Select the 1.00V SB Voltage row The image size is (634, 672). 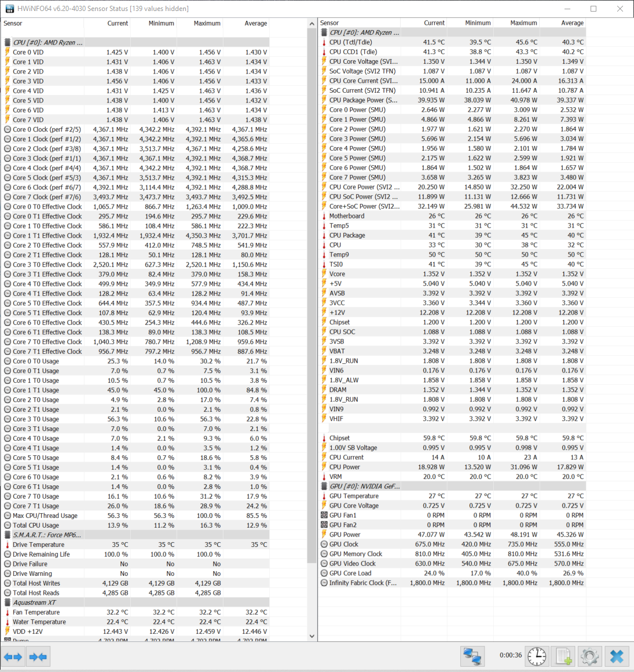click(x=452, y=448)
